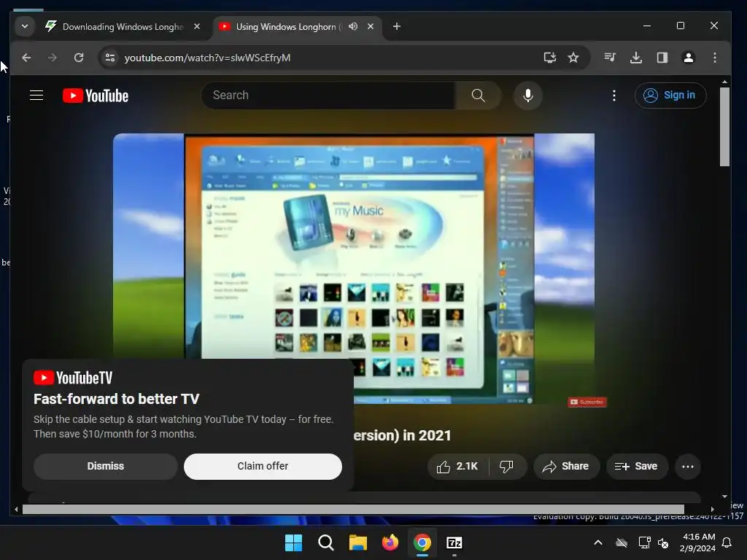View site information icon in address bar
Viewport: 747px width, 560px height.
coord(110,58)
